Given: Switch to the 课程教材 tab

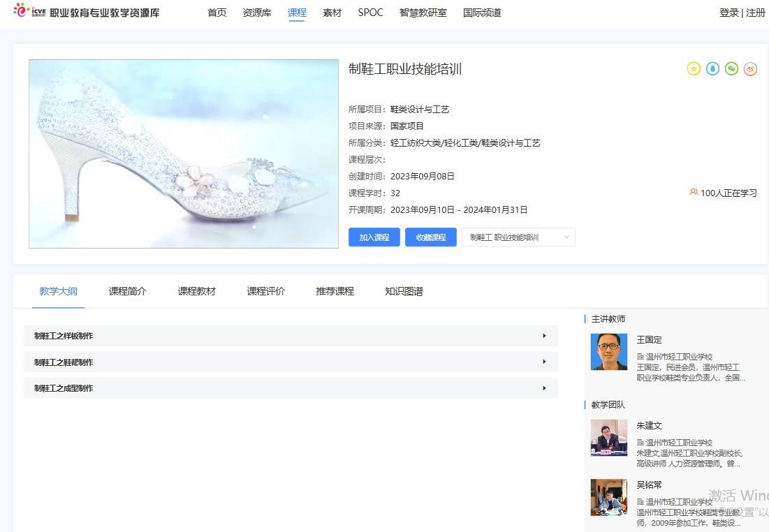Looking at the screenshot, I should (197, 291).
